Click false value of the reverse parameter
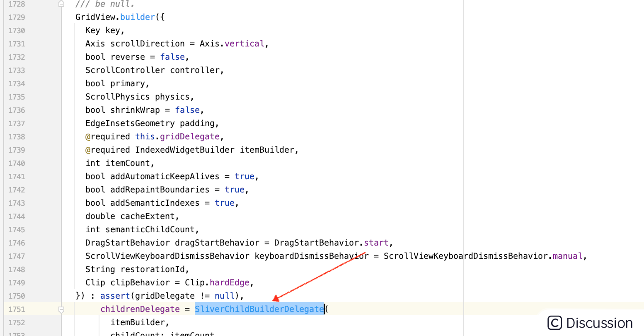The width and height of the screenshot is (644, 336). [172, 57]
